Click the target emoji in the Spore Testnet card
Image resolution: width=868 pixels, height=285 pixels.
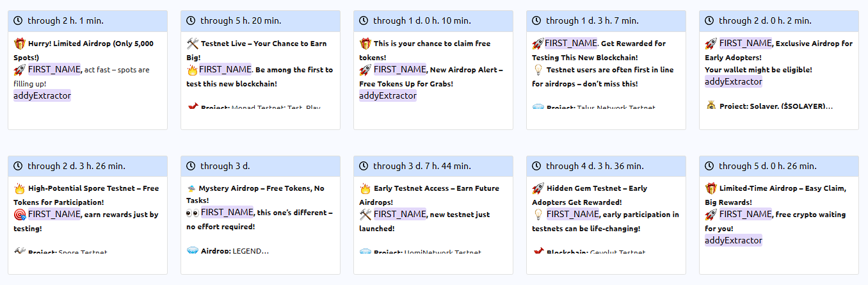[19, 215]
